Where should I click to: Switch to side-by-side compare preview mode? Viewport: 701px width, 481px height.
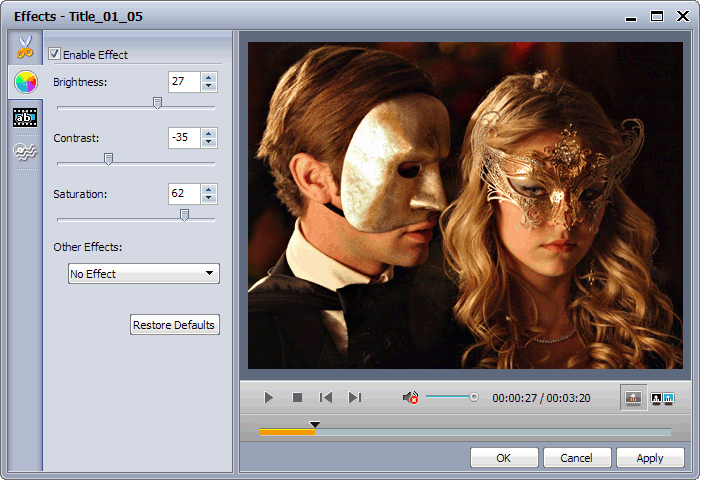point(662,398)
